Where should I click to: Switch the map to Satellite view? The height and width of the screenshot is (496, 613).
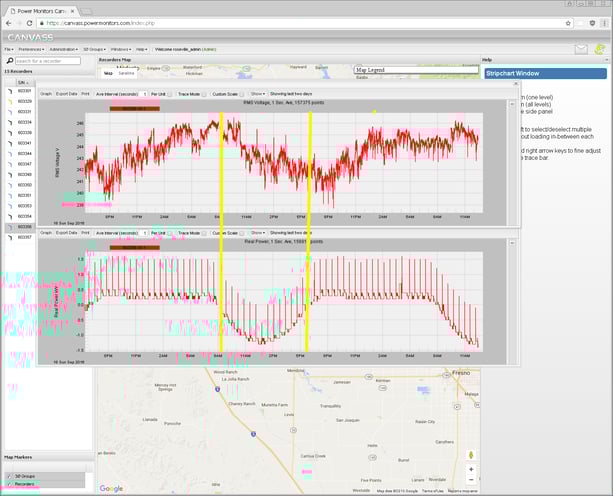(x=126, y=73)
